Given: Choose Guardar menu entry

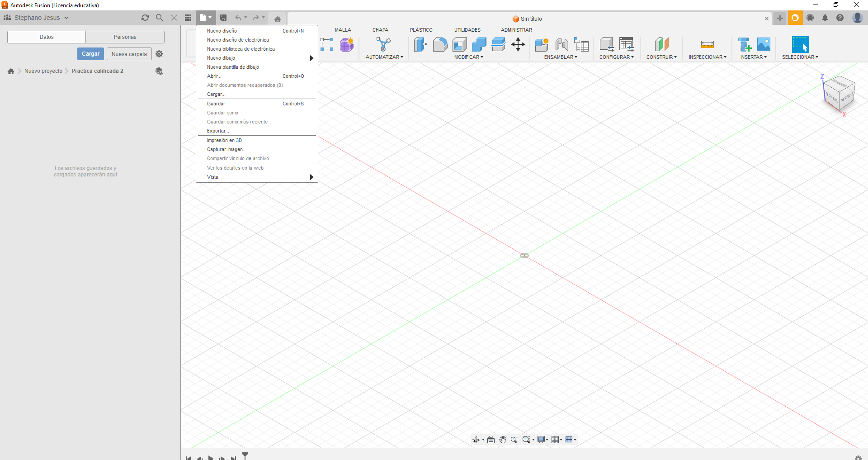Looking at the screenshot, I should (x=257, y=104).
